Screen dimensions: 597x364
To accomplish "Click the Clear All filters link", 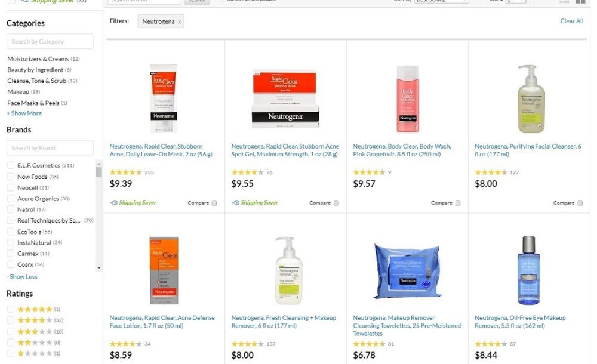I will coord(571,21).
